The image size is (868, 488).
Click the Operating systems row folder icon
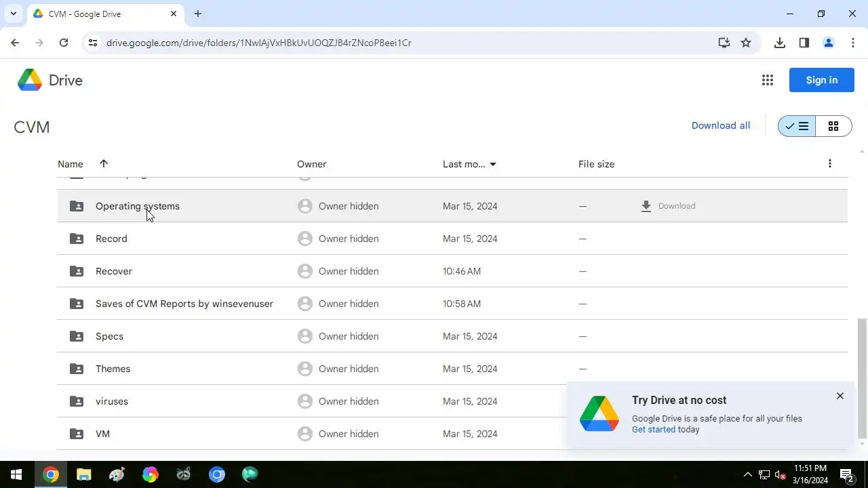77,206
